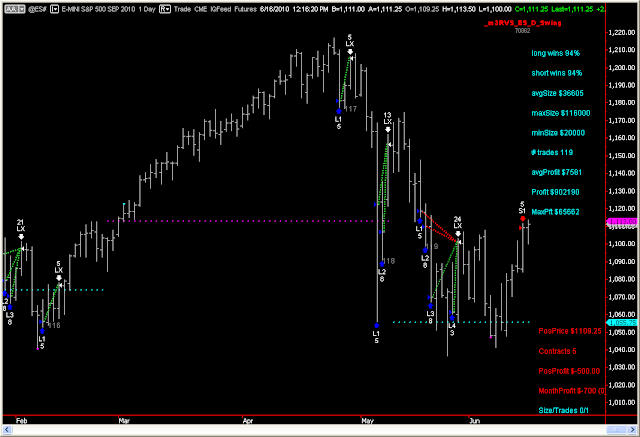Click the gray trade number 119 label
The image size is (640, 437).
[433, 246]
